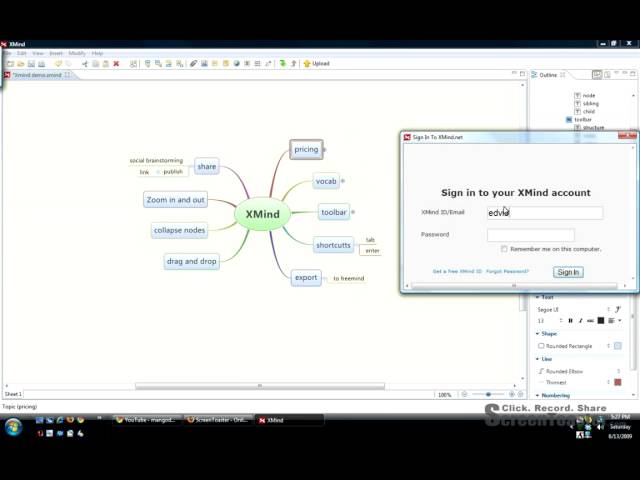Screen dimensions: 640x480
Task: Open the Thinnest line width dropdown
Action: [x=608, y=382]
